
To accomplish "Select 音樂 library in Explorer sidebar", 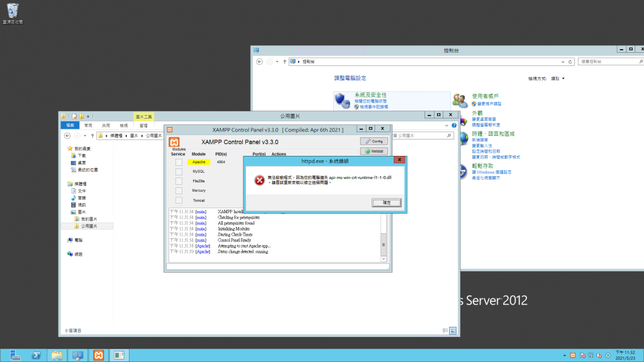I will click(82, 198).
